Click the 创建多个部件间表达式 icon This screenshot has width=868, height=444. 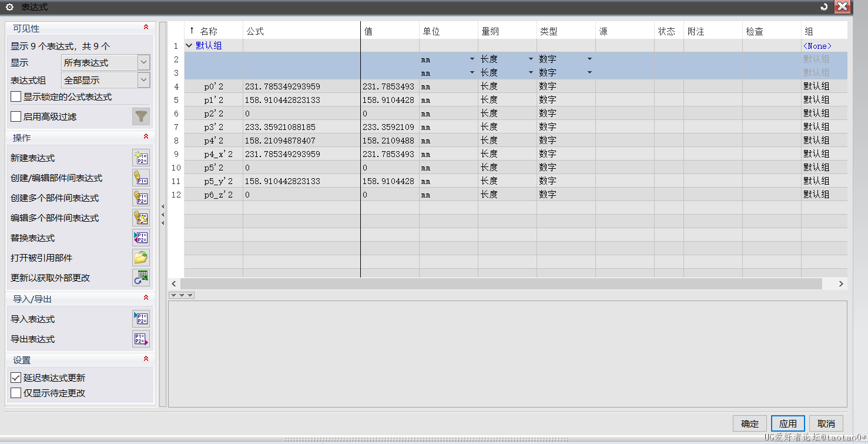(141, 198)
